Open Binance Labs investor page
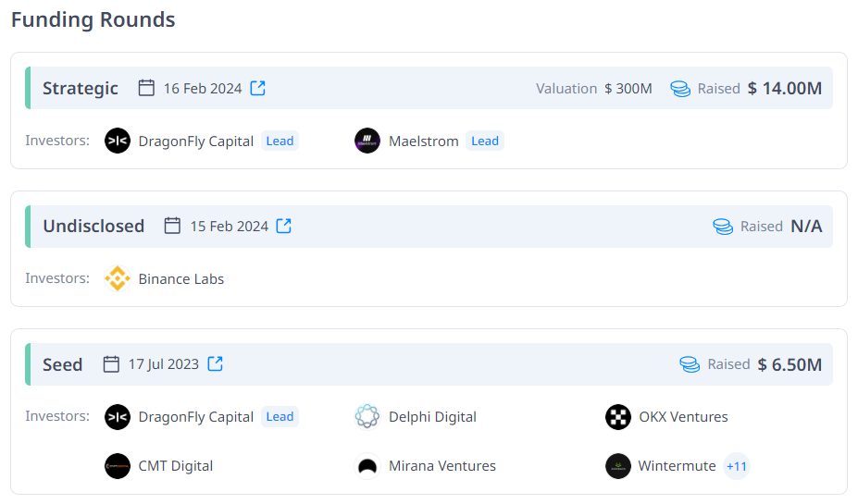The width and height of the screenshot is (858, 504). pos(180,279)
